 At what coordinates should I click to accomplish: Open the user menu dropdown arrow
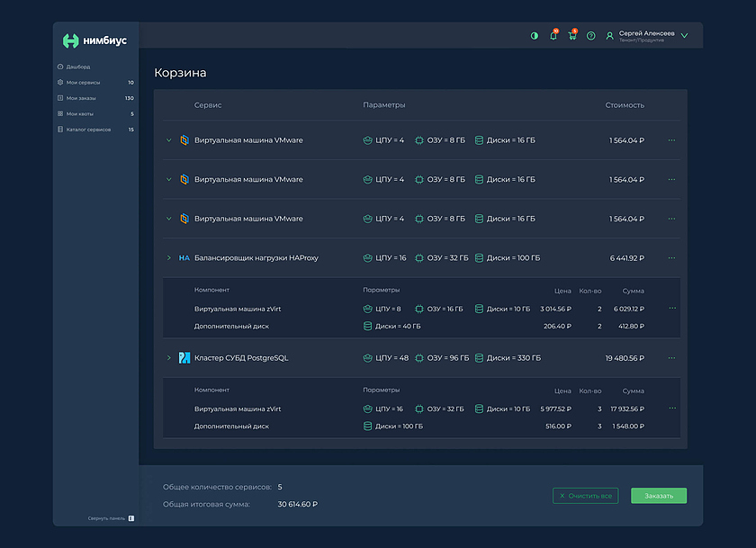[x=684, y=36]
